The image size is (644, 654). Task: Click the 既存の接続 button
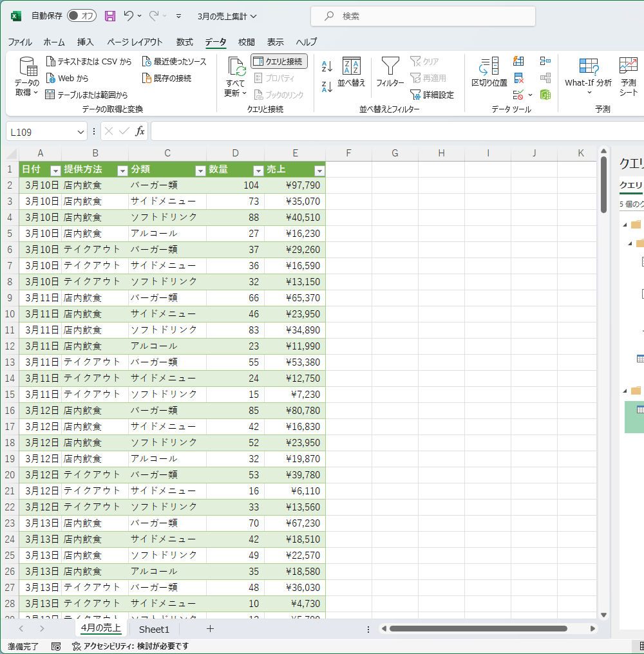(x=166, y=78)
